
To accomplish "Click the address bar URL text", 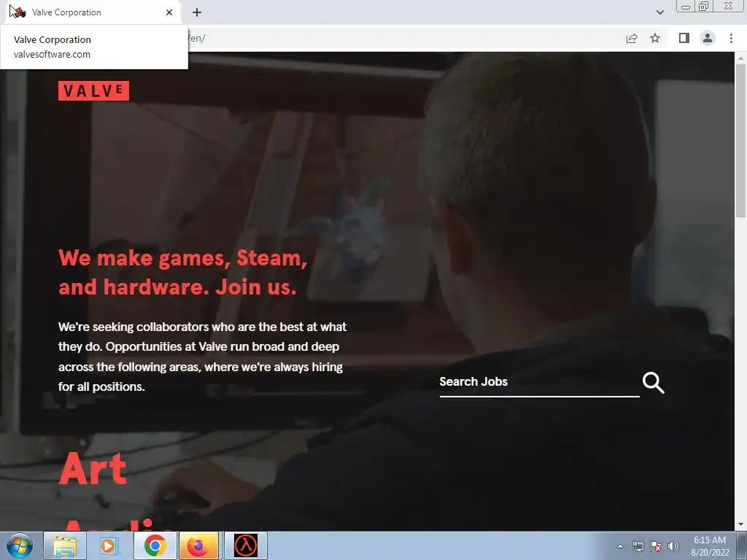I will coord(197,38).
